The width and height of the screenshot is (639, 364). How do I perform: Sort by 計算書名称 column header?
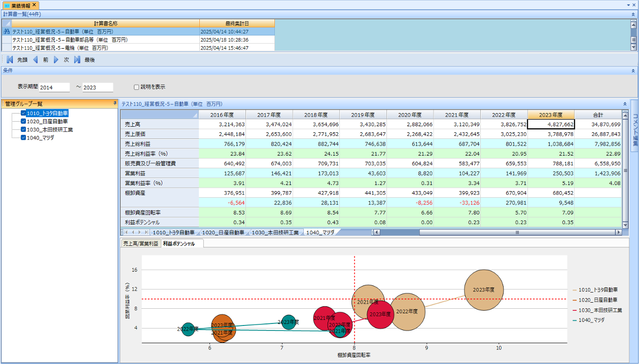[105, 23]
